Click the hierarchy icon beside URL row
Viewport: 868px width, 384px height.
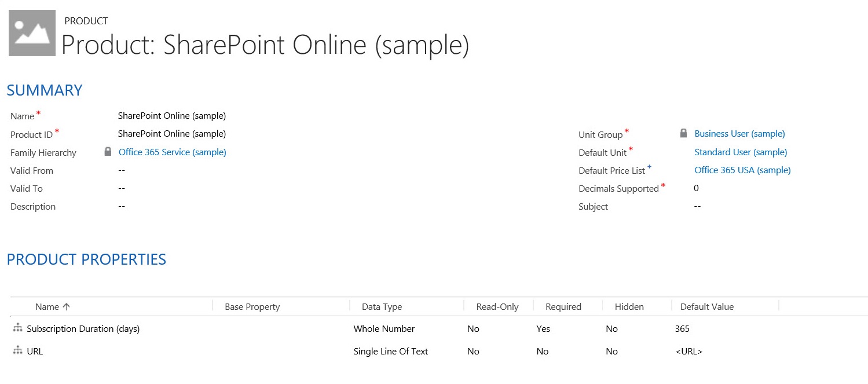pos(17,351)
